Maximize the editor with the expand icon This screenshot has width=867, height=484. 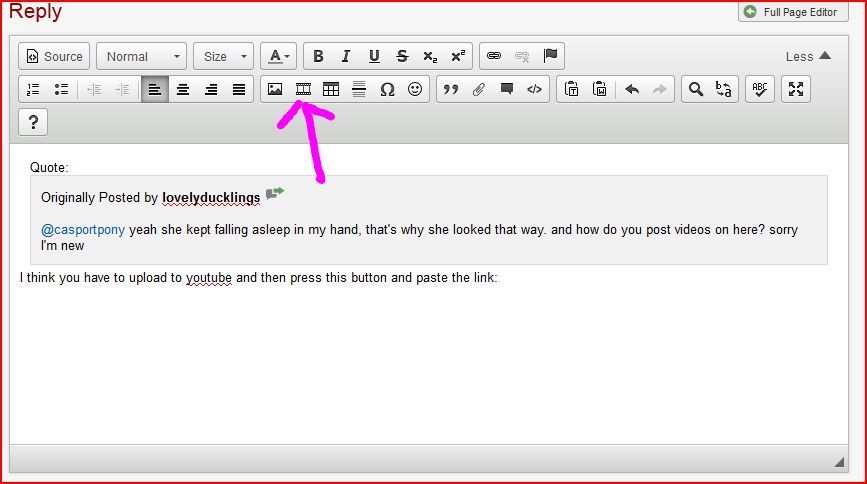pos(796,89)
